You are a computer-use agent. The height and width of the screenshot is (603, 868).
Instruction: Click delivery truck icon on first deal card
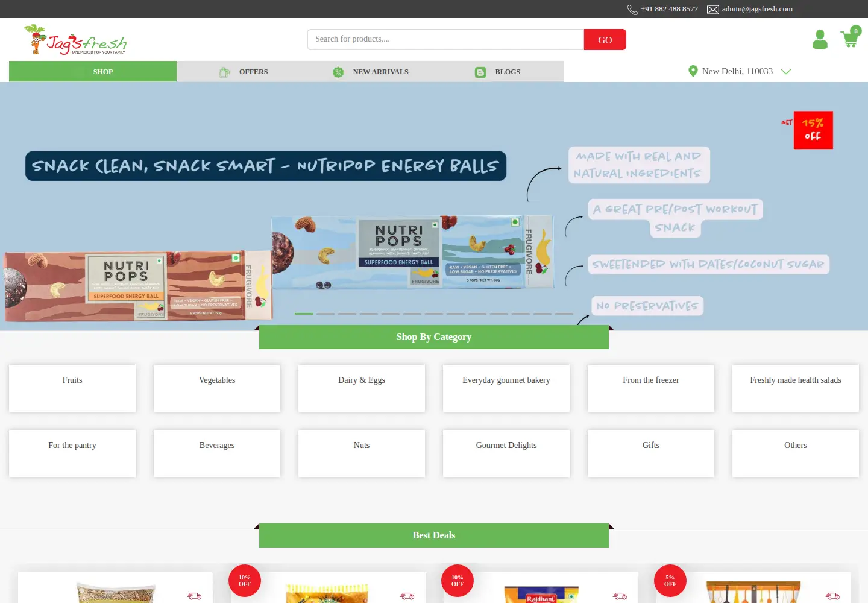[194, 596]
